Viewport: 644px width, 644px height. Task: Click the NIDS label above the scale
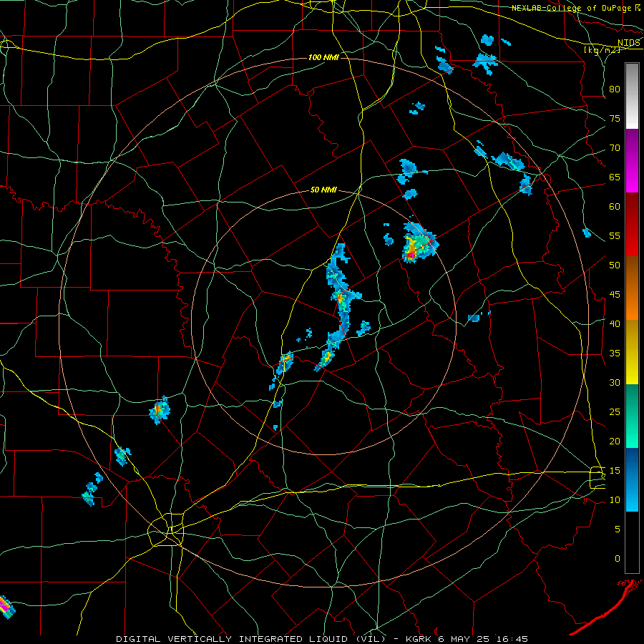(629, 43)
